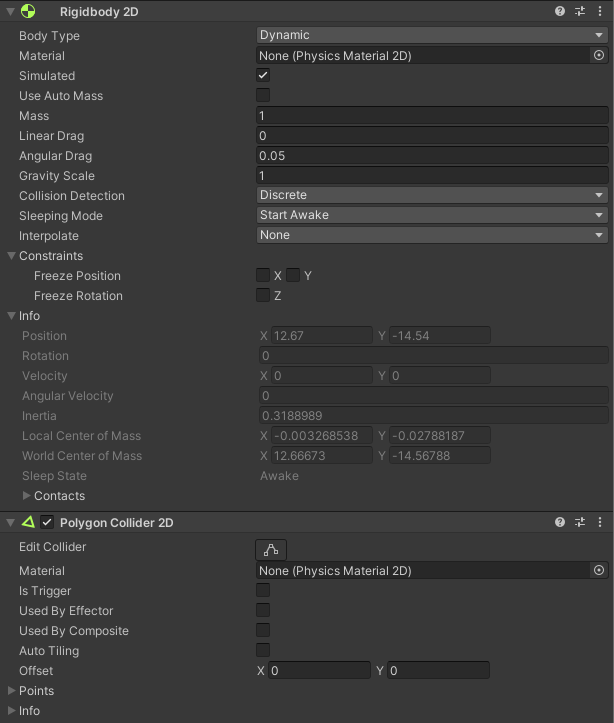Image resolution: width=614 pixels, height=723 pixels.
Task: Enable Use Auto Mass checkbox
Action: [263, 96]
